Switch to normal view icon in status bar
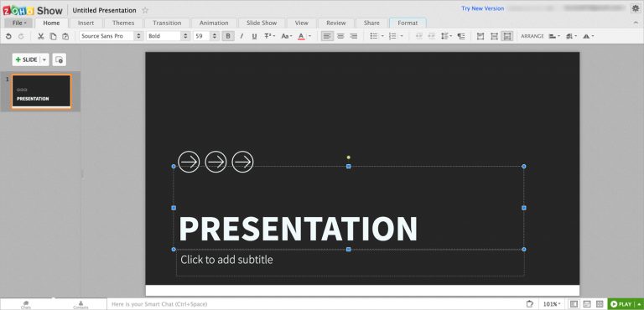The height and width of the screenshot is (310, 644). pos(574,304)
